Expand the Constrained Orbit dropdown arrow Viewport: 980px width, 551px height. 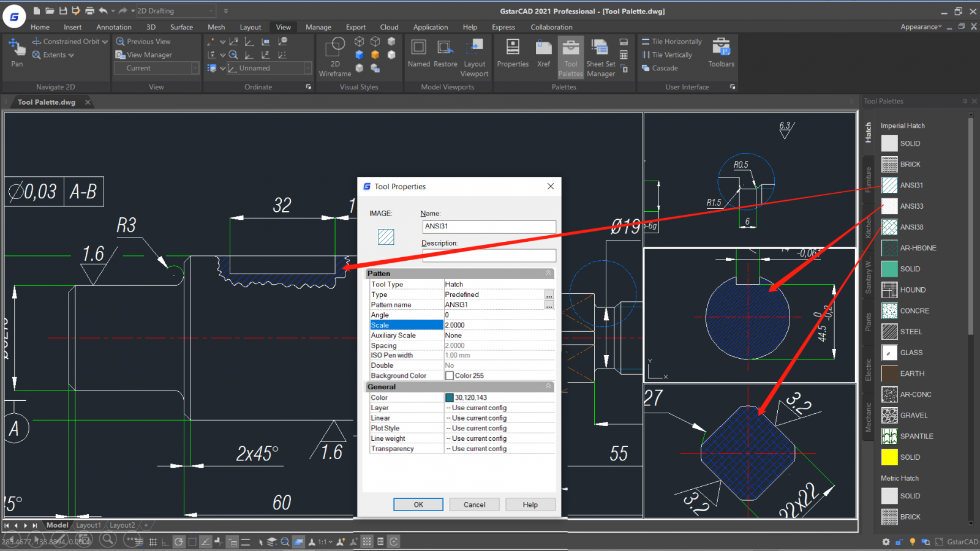105,42
